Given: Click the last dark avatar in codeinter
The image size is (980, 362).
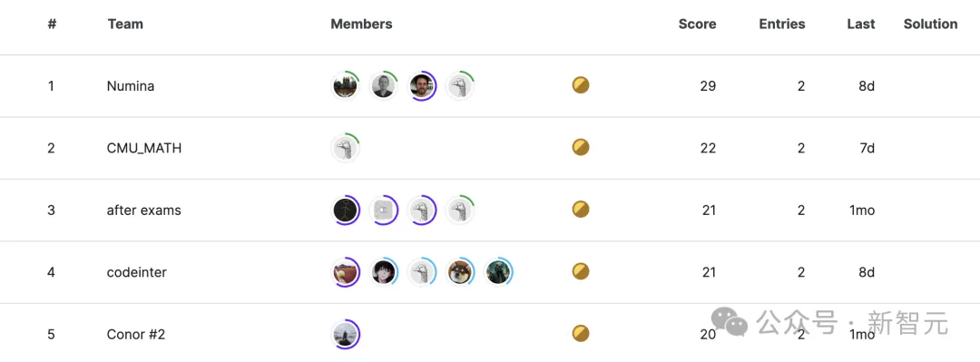Looking at the screenshot, I should point(499,272).
